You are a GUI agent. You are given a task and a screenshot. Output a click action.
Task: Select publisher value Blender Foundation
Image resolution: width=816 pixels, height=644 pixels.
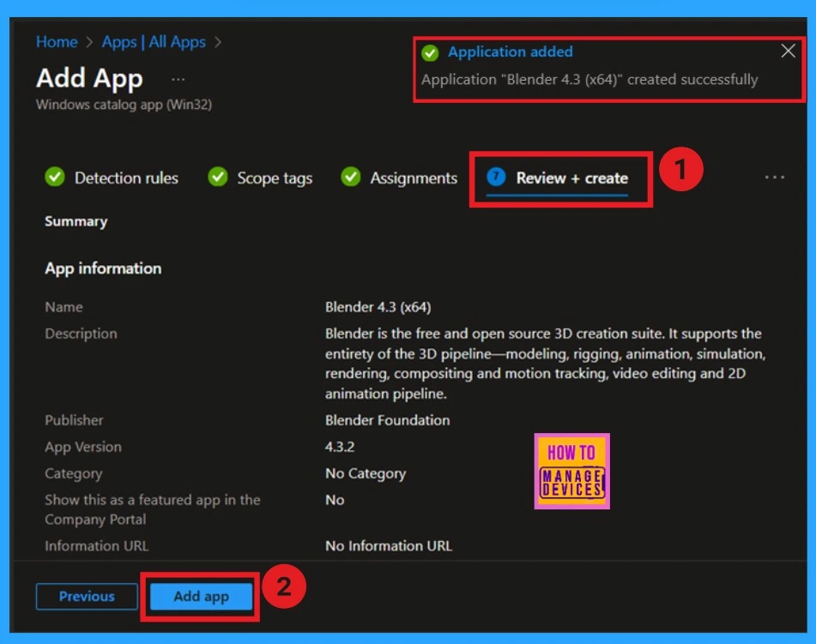tap(387, 420)
